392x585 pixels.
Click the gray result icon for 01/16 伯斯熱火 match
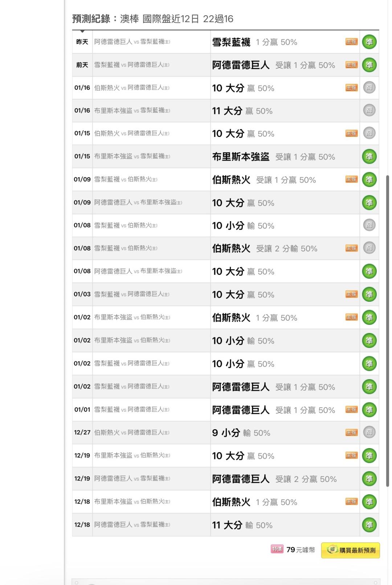[x=369, y=88]
